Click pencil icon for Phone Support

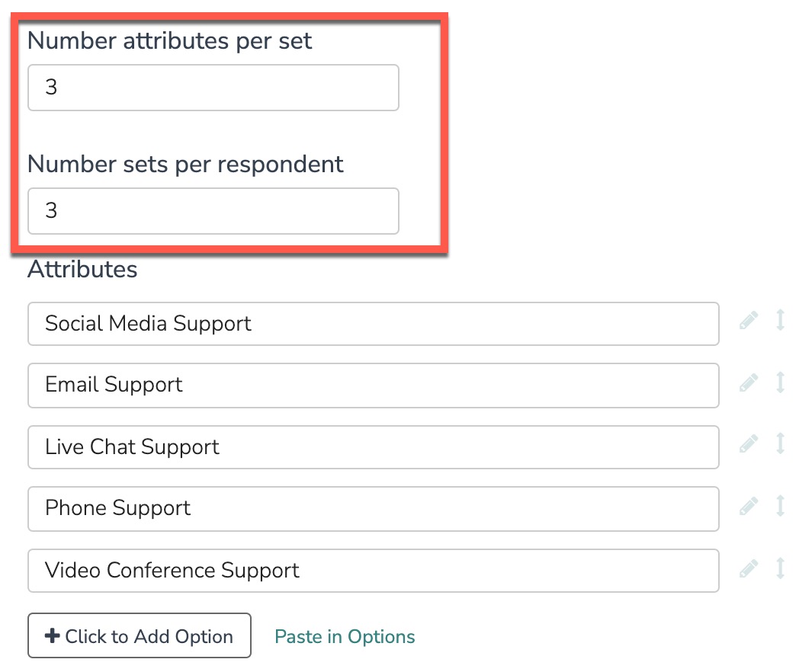point(749,507)
